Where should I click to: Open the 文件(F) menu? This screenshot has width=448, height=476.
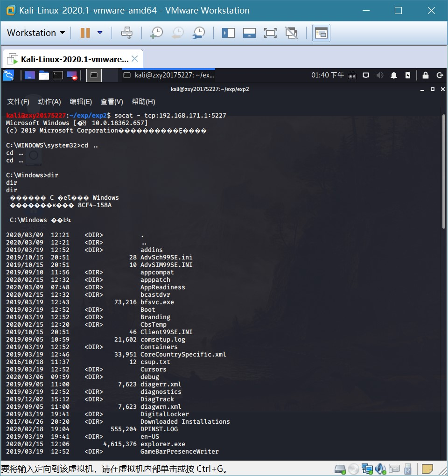18,102
